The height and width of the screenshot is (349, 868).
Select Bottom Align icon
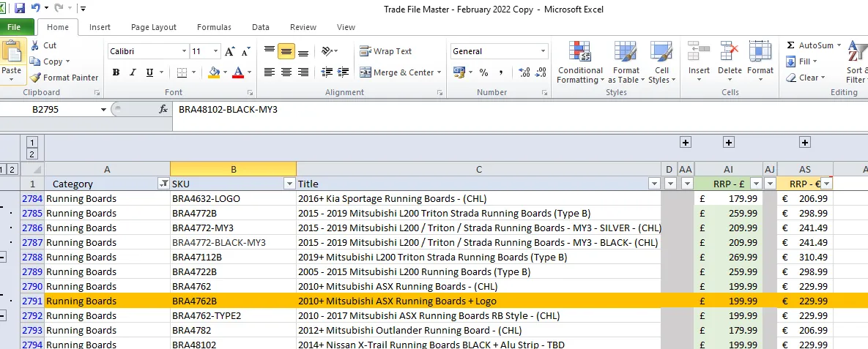(x=303, y=51)
